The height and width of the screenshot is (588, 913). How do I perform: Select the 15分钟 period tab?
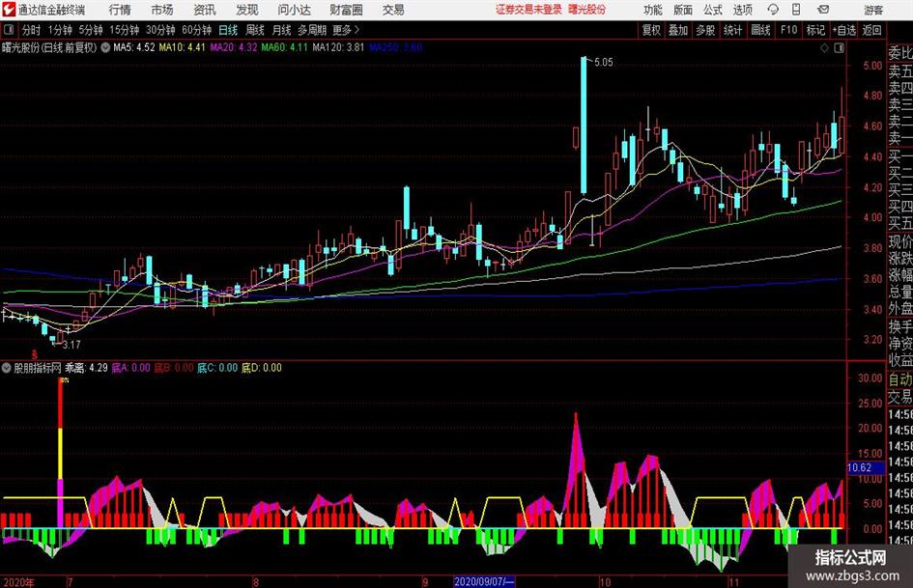coord(124,30)
